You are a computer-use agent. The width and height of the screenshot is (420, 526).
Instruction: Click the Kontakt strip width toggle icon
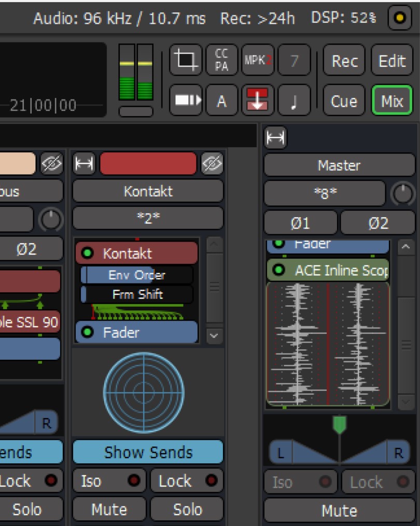(84, 164)
